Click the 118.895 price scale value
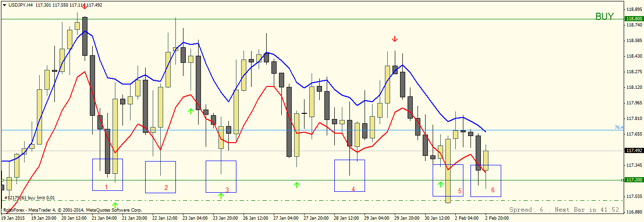 click(634, 9)
